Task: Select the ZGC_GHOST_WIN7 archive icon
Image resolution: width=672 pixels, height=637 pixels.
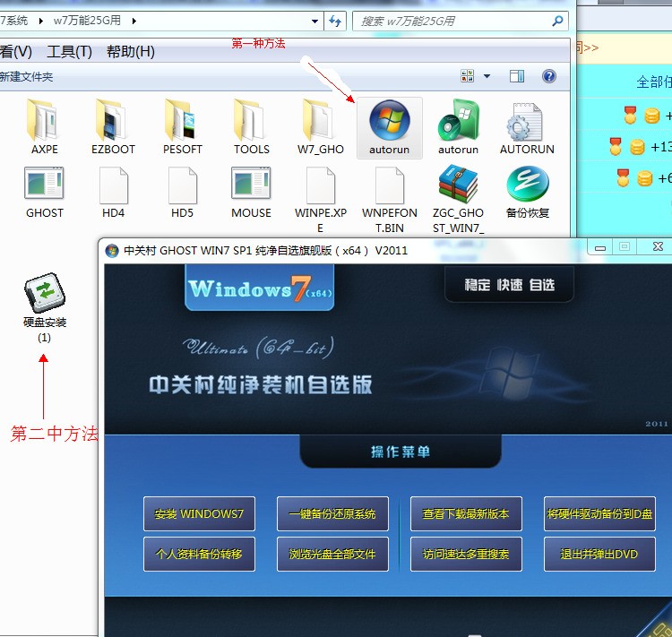Action: click(458, 200)
